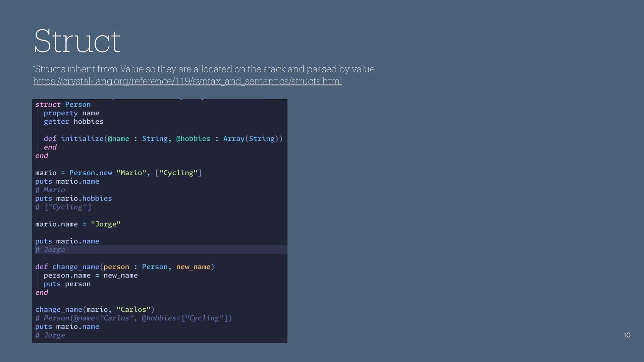This screenshot has width=644, height=362.
Task: Click the "# Mario" output comment
Action: pos(50,190)
